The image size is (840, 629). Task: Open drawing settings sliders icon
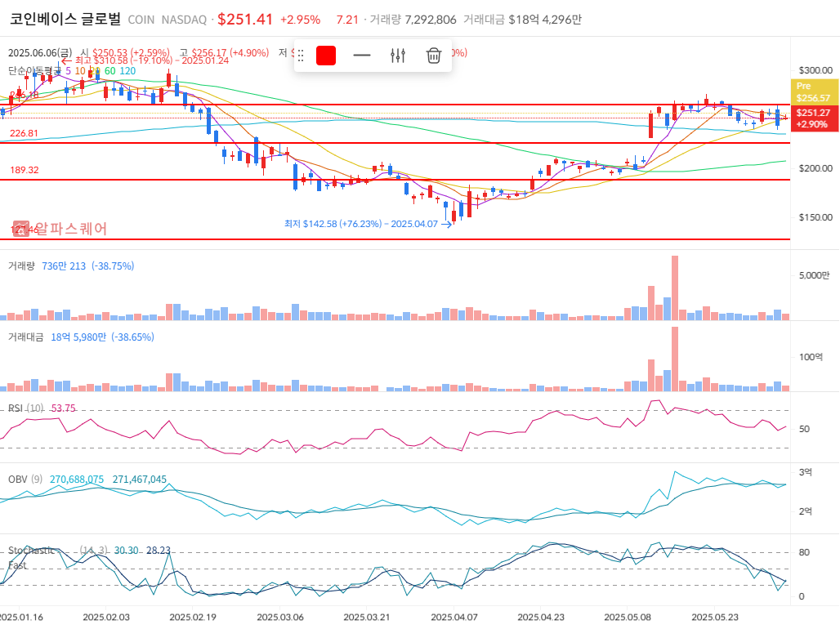[x=397, y=56]
